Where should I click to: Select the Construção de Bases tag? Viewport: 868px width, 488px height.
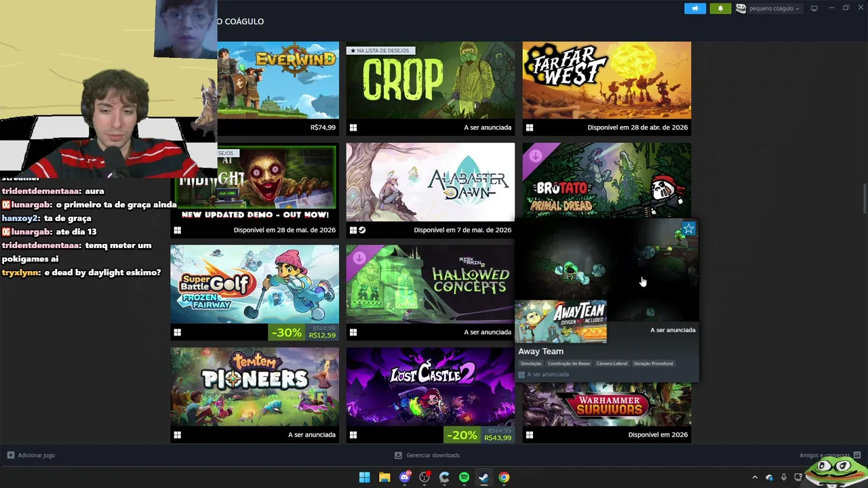coord(569,363)
